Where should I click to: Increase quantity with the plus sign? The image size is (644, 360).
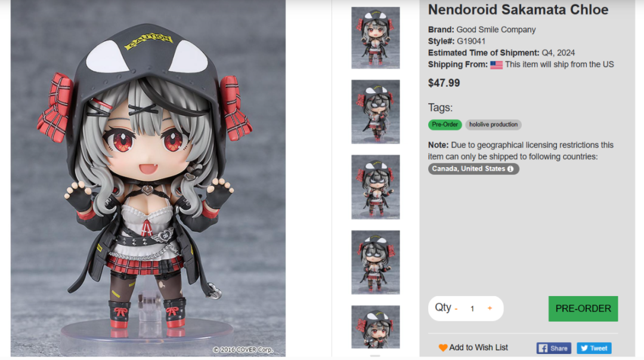(490, 308)
